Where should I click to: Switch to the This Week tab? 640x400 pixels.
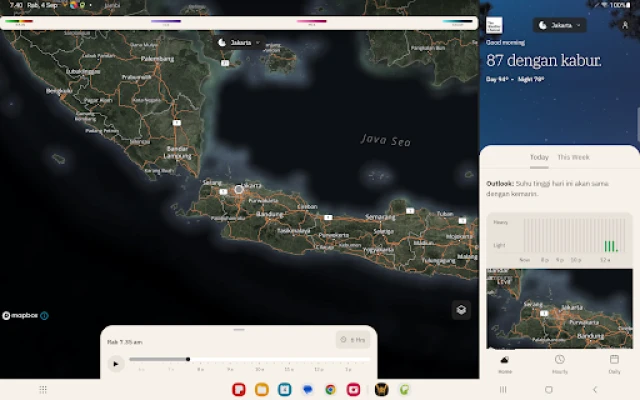tap(573, 157)
